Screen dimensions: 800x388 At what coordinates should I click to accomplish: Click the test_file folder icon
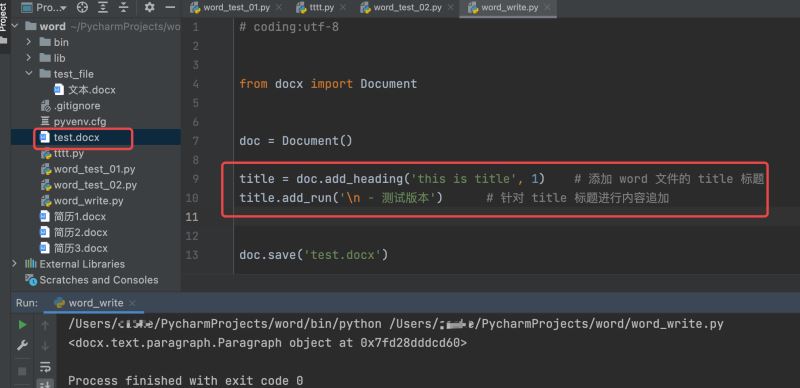pyautogui.click(x=45, y=74)
